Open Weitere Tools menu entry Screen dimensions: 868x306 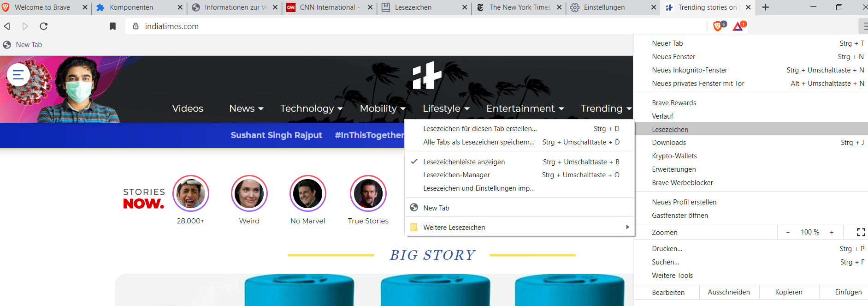click(x=751, y=276)
